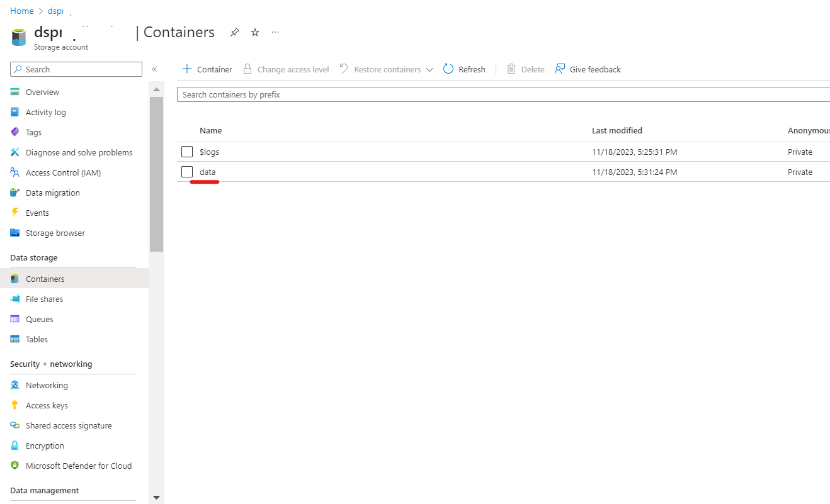Open Queues in the sidebar
Image resolution: width=830 pixels, height=504 pixels.
(40, 319)
